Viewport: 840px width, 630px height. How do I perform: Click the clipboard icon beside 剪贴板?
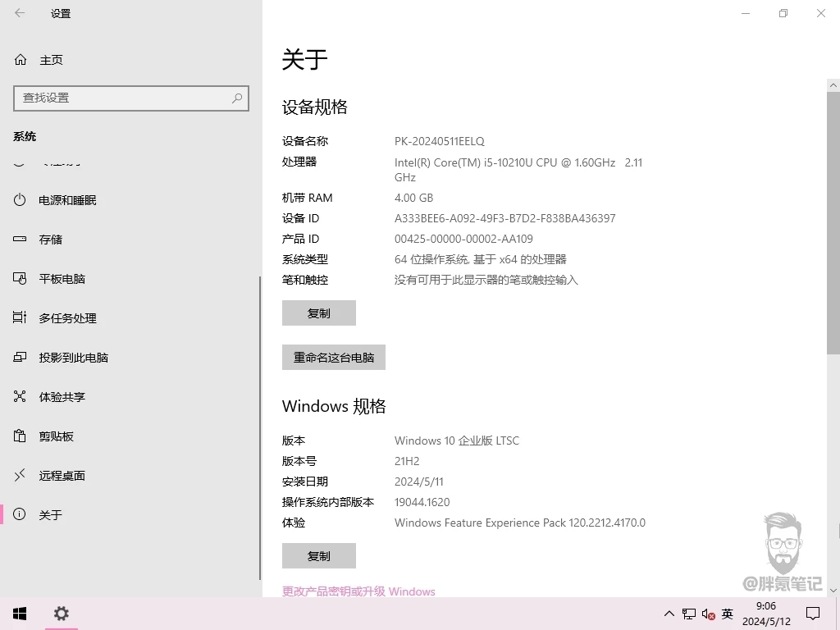[x=20, y=436]
